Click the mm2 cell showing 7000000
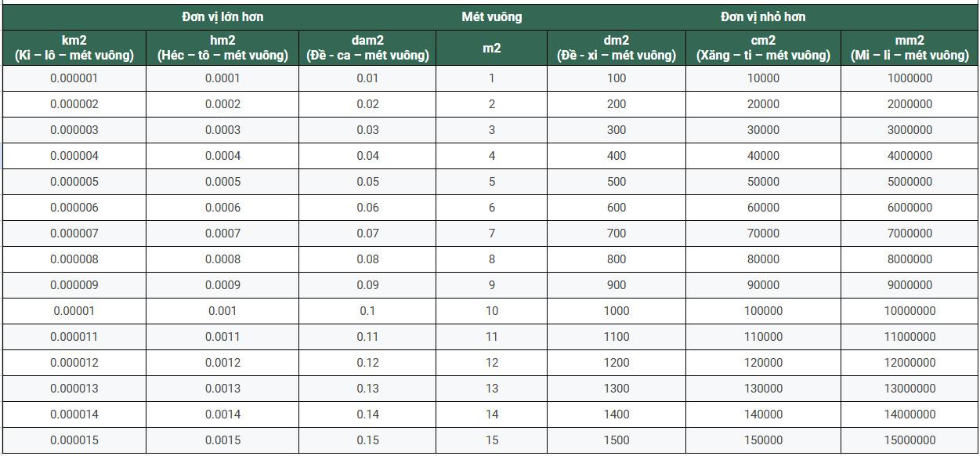Screen dimensions: 980x456 click(x=909, y=233)
